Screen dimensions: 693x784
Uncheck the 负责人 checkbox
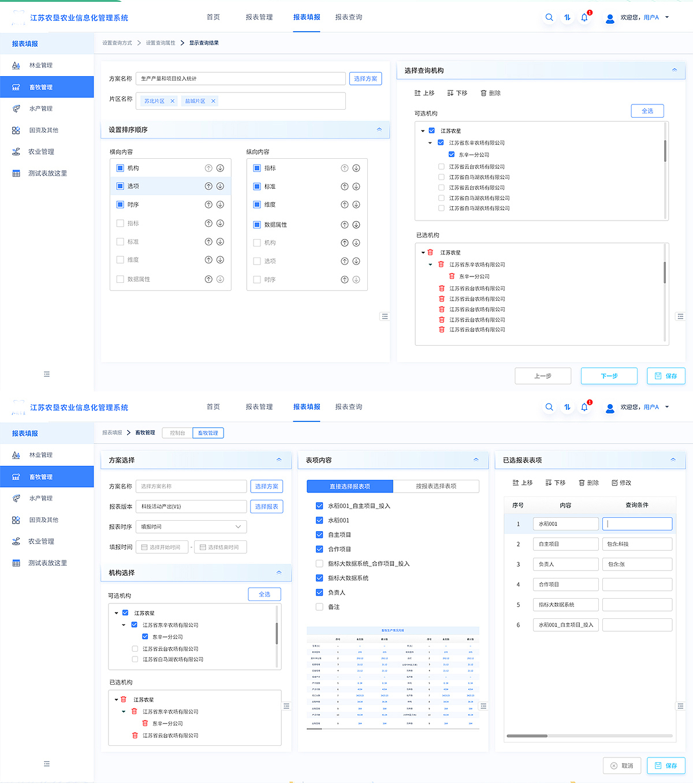pyautogui.click(x=319, y=592)
